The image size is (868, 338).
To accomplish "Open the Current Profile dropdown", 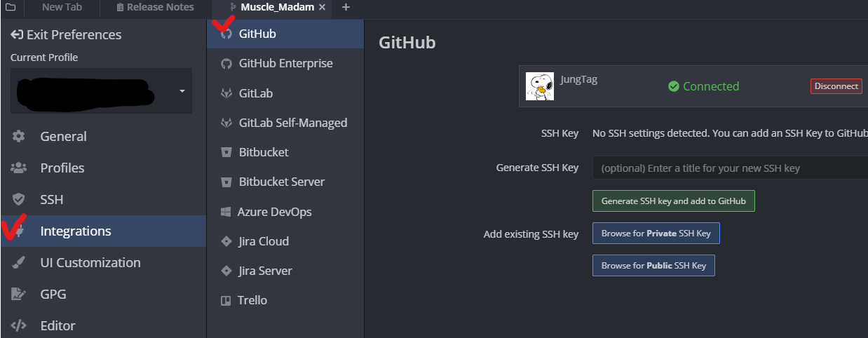I will [101, 90].
